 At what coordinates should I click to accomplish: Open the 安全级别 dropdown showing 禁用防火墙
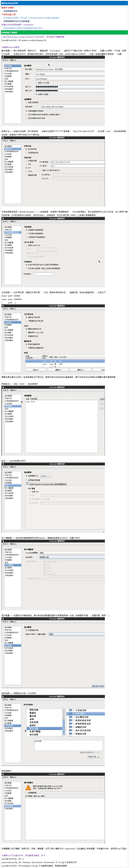click(72, 557)
